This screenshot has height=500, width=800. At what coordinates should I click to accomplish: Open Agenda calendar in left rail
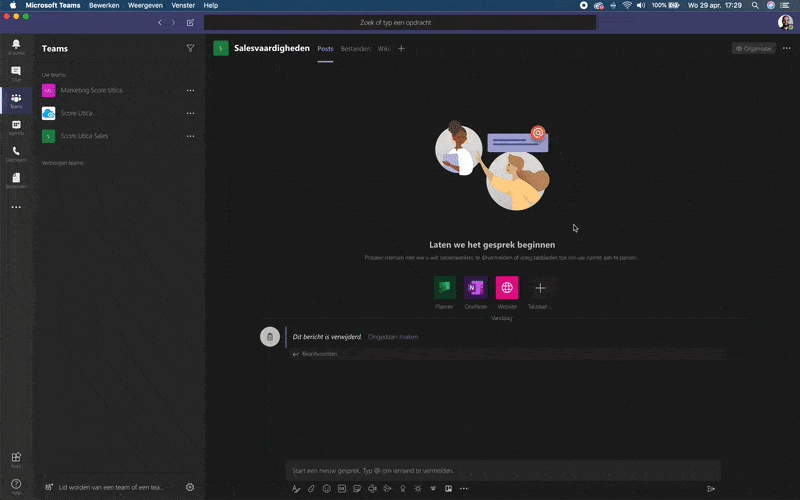[16, 126]
